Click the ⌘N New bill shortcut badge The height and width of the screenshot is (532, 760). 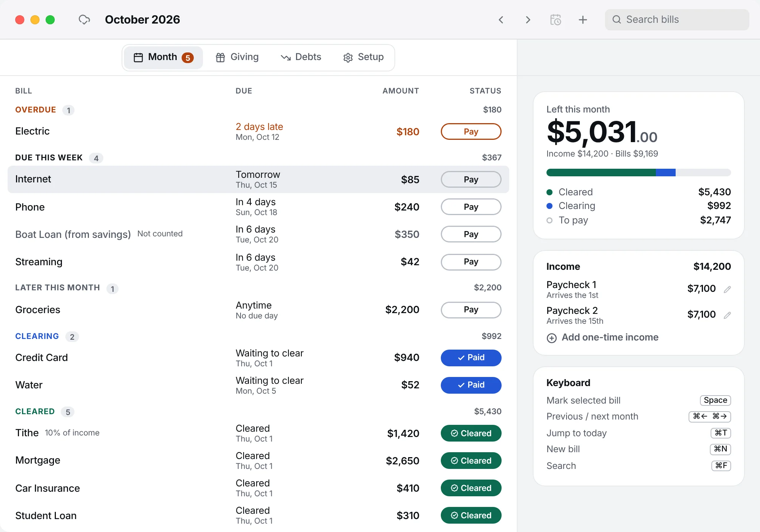point(720,449)
